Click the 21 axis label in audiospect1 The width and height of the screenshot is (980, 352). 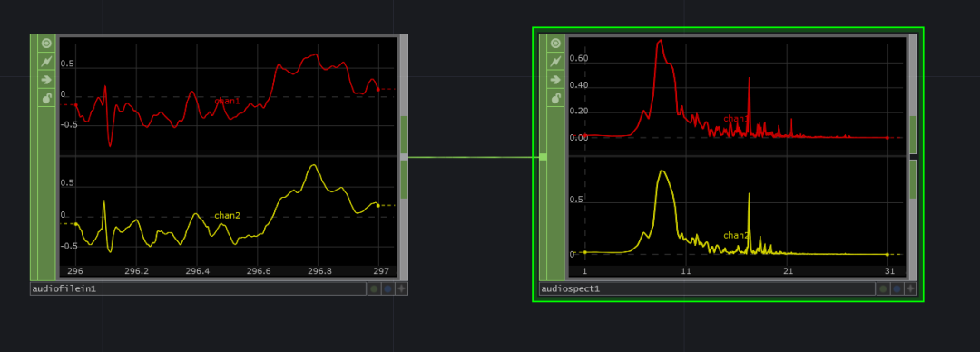click(788, 272)
